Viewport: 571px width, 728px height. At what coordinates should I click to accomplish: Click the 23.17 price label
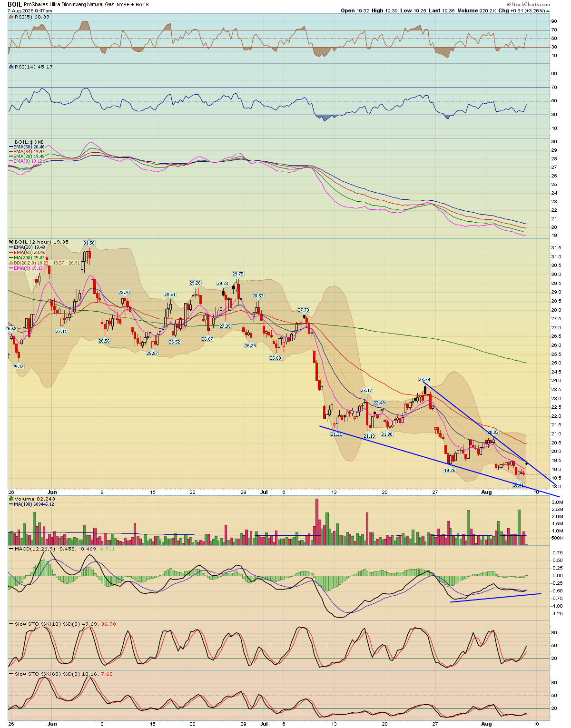(366, 390)
